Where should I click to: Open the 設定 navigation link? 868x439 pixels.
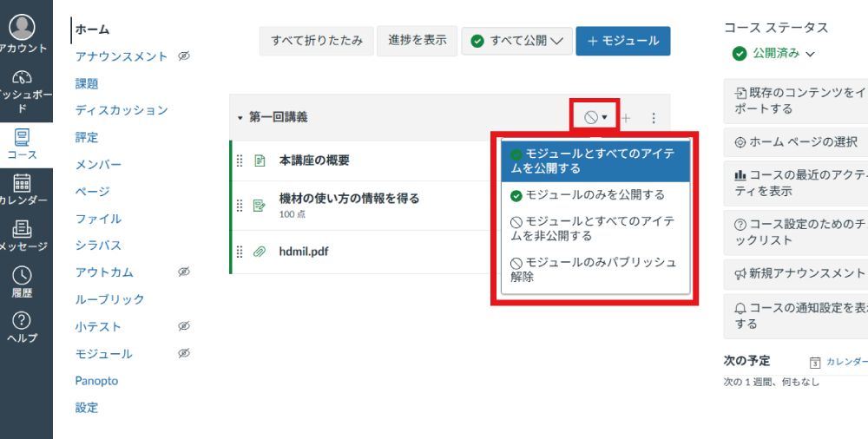click(87, 408)
